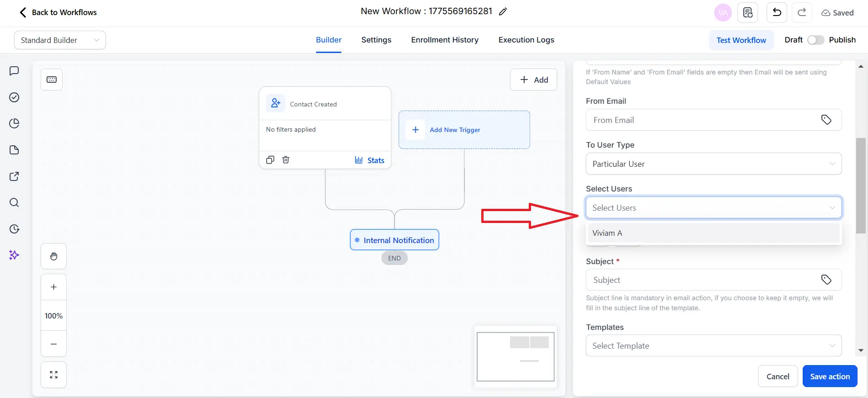Fit canvas to screen icon
Screen dimensions: 868x398
[54, 375]
